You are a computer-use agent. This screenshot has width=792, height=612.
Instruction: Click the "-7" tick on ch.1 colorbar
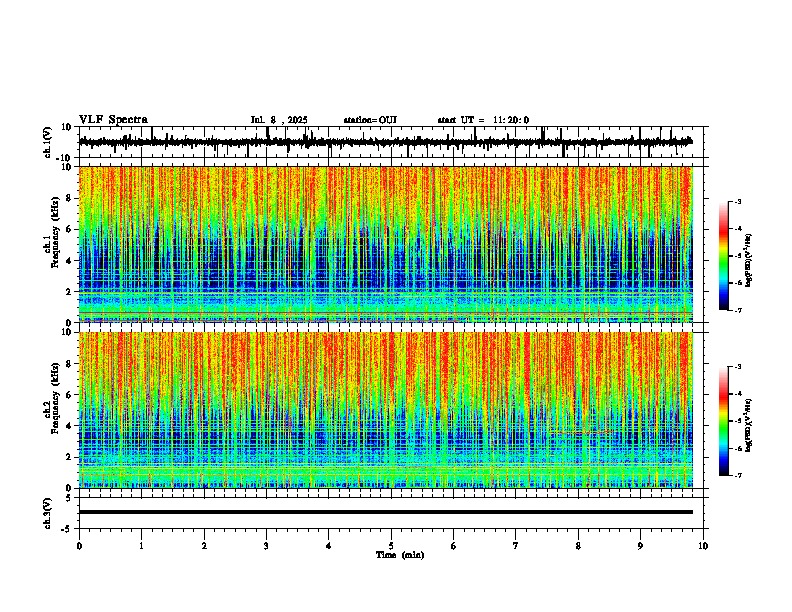click(737, 310)
